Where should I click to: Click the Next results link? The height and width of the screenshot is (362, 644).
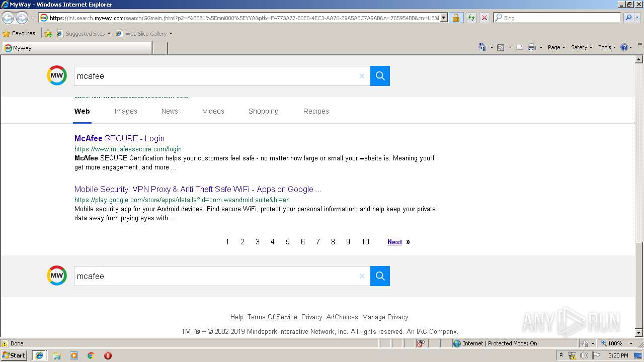394,242
